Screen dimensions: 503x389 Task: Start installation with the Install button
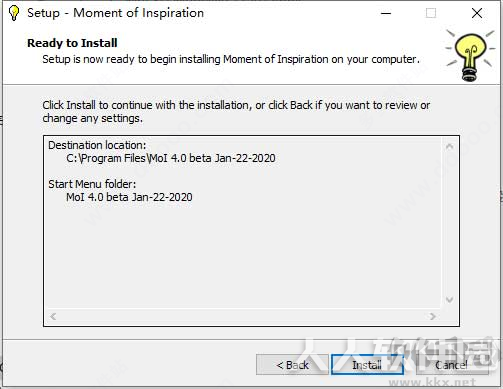[367, 365]
